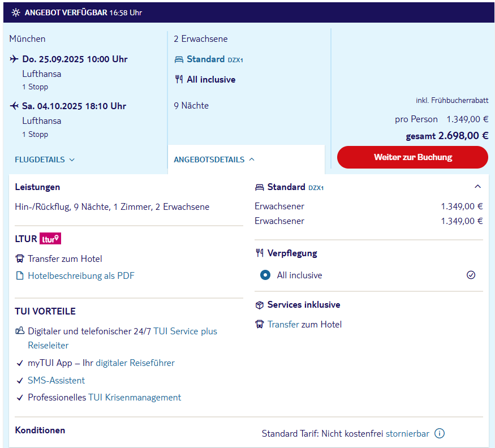
Task: Click the text 2 Erwachsene
Action: pos(201,38)
